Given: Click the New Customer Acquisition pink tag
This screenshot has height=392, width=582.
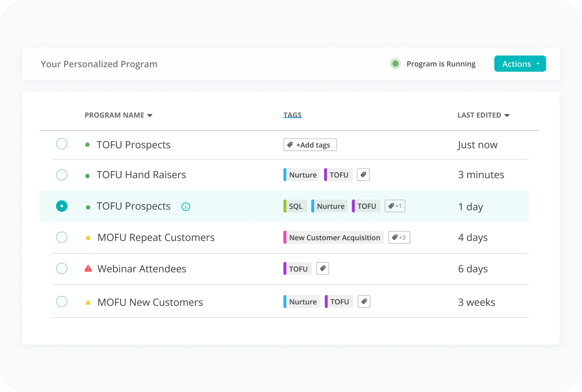Looking at the screenshot, I should pos(334,238).
